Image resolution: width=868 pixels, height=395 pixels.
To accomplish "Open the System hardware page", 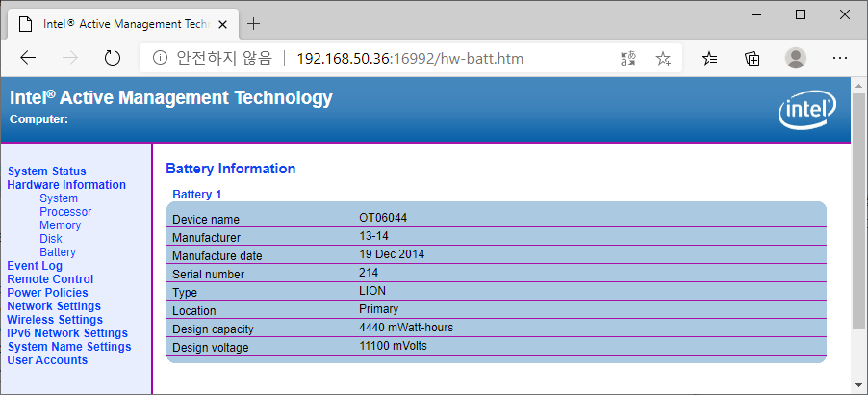I will pos(59,198).
